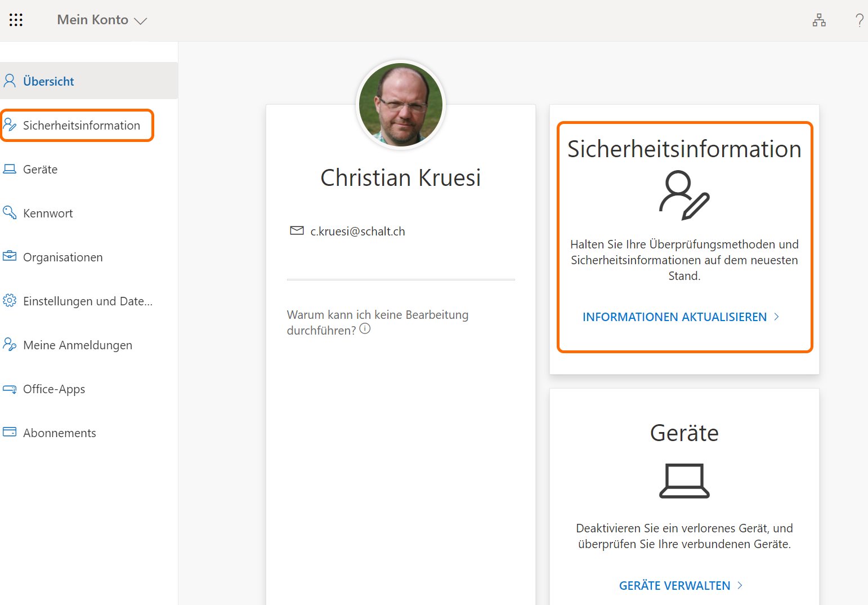This screenshot has height=605, width=868.
Task: Select Übersicht in the sidebar
Action: click(x=48, y=81)
